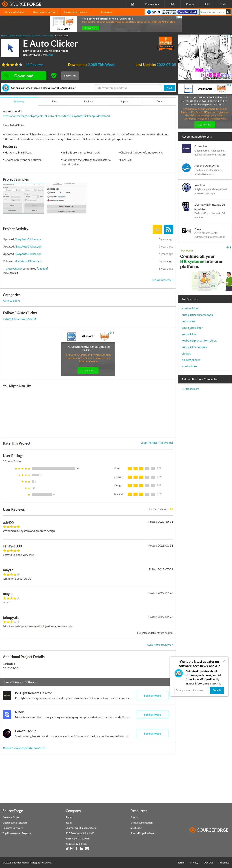The width and height of the screenshot is (232, 868).
Task: Click the Create top menu
Action: click(x=190, y=4)
